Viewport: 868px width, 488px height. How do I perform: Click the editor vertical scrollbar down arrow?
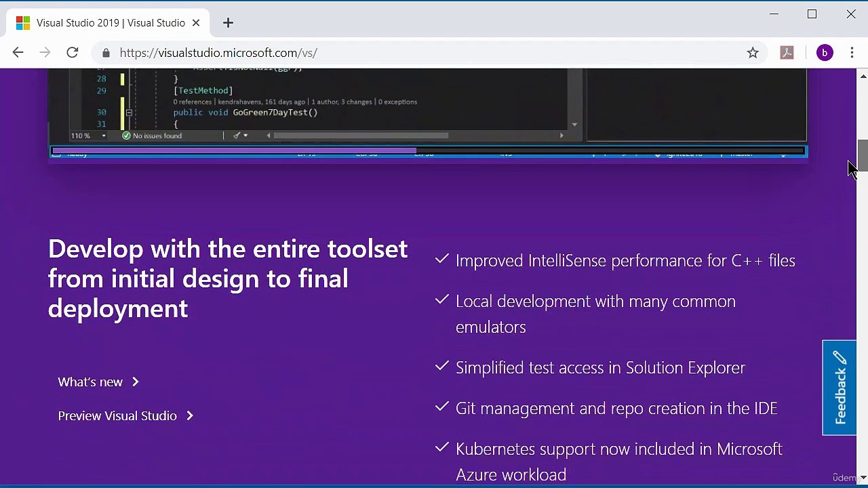575,124
